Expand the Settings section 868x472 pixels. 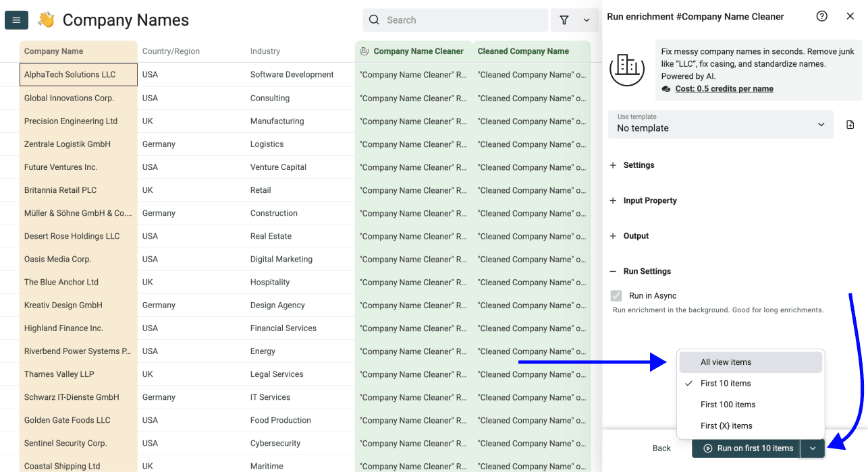pyautogui.click(x=632, y=165)
